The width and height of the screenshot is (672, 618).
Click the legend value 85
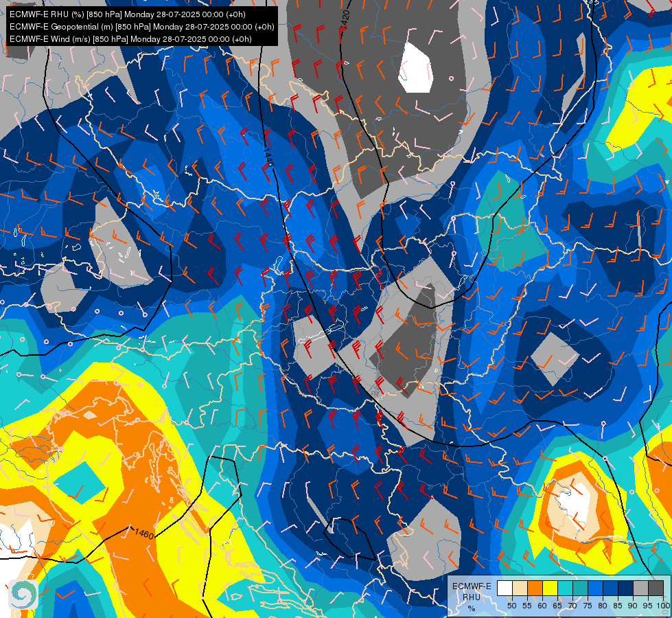[618, 606]
